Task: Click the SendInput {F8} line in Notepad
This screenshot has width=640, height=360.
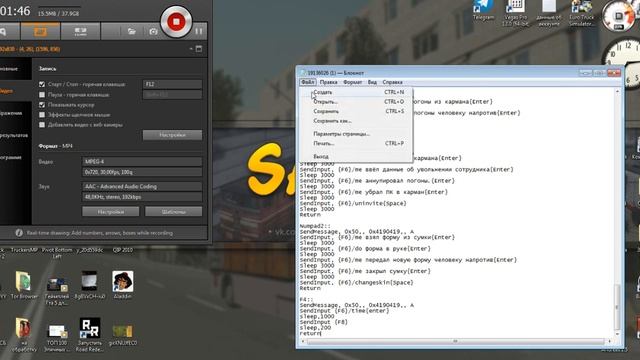Action: [x=324, y=322]
